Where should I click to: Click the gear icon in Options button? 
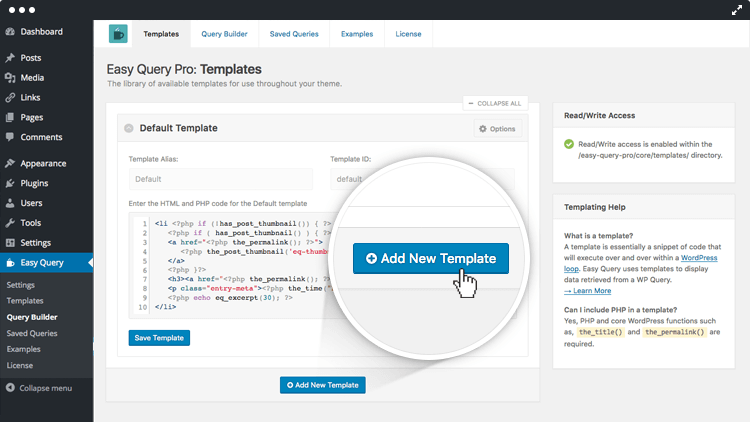483,129
